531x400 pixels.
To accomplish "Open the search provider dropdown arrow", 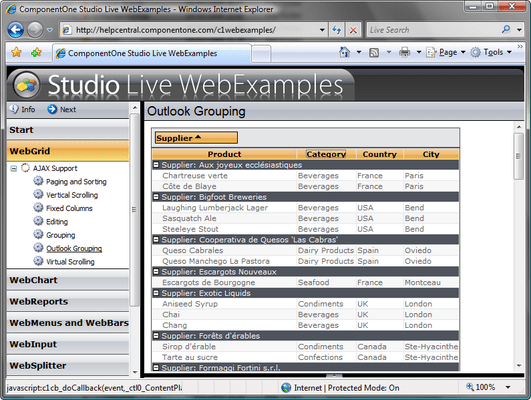I will point(519,30).
